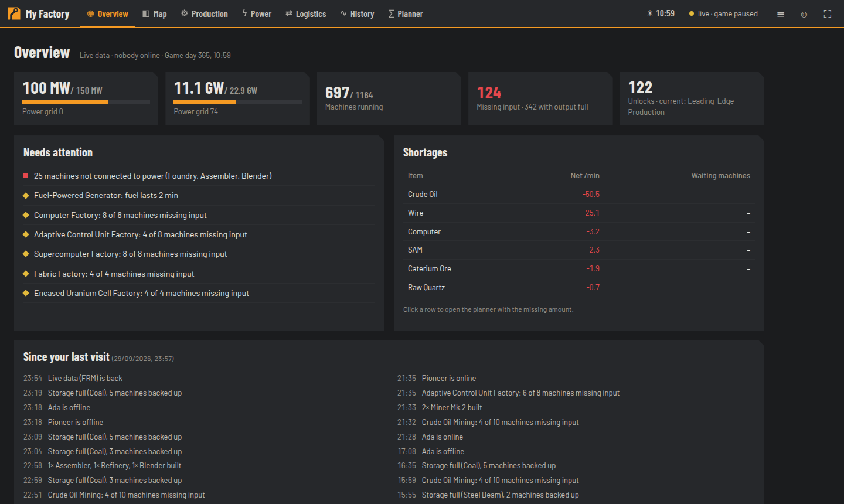The width and height of the screenshot is (844, 504).
Task: Open Fabric Factory missing input alert
Action: [199, 274]
